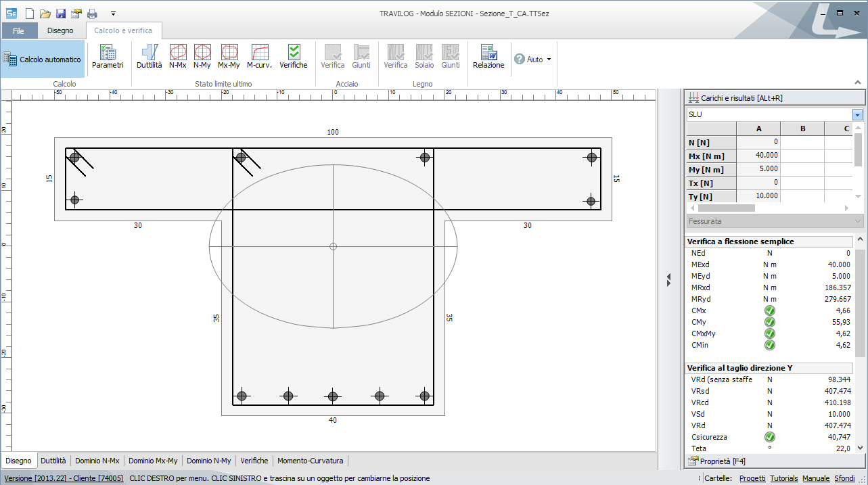Open the Manuale link in status bar
Viewport: 868px width, 485px height.
pyautogui.click(x=815, y=478)
